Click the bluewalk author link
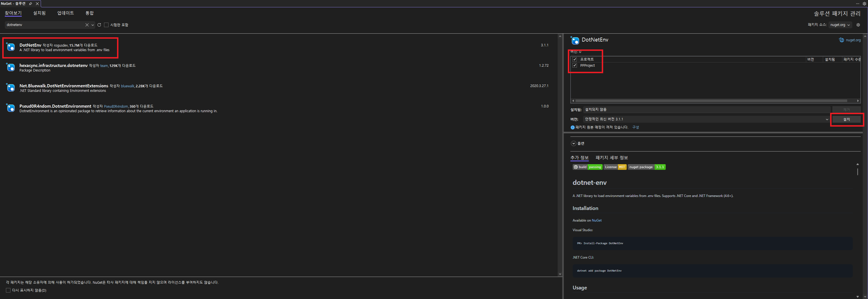This screenshot has width=868, height=299. coord(127,86)
